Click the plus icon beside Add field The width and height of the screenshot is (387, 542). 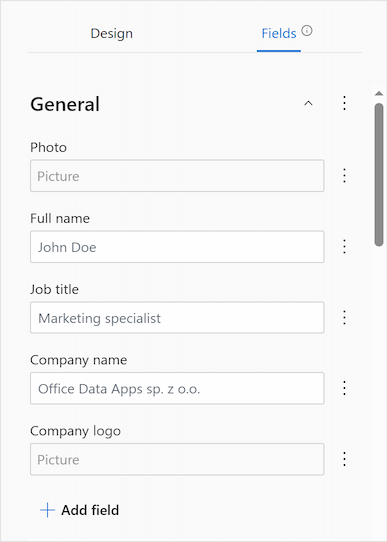click(47, 510)
